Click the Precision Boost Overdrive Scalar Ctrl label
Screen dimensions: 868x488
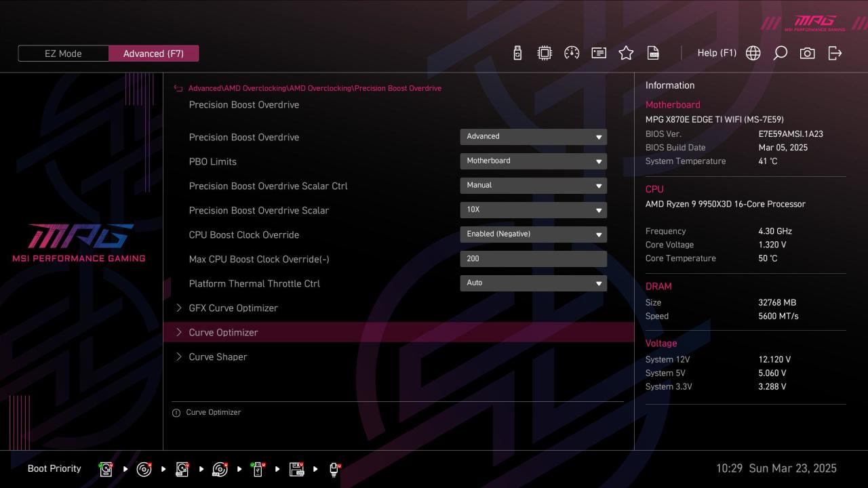pos(269,186)
